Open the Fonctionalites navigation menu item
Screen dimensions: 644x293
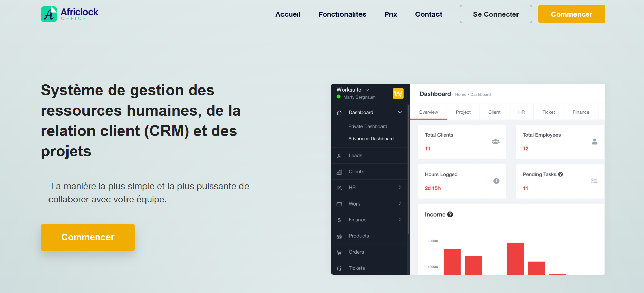342,14
